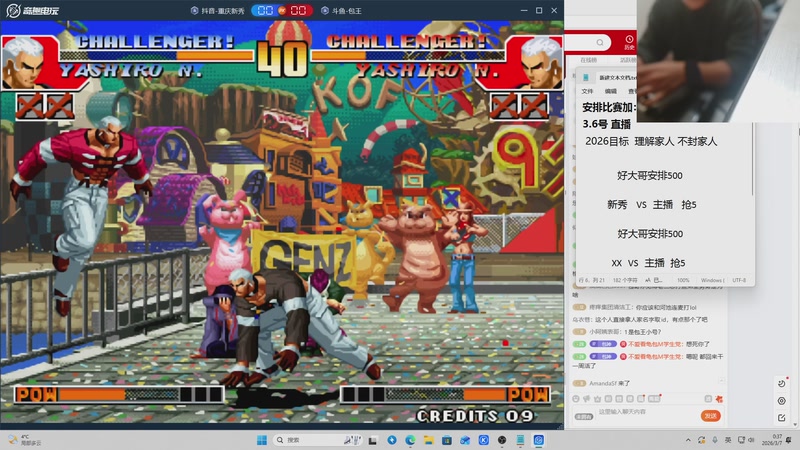Open the clock and date in taskbar

(773, 440)
